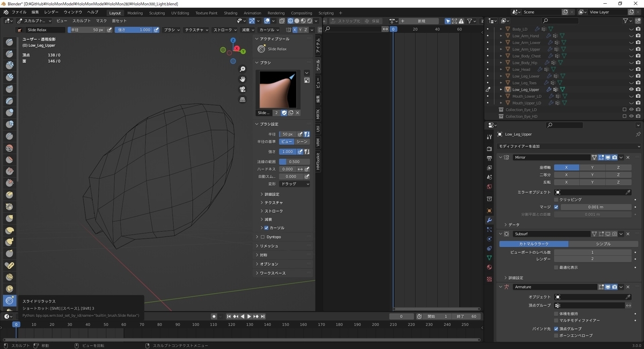The width and height of the screenshot is (644, 349).
Task: Enable Subsurf optimal display checkbox
Action: [556, 267]
